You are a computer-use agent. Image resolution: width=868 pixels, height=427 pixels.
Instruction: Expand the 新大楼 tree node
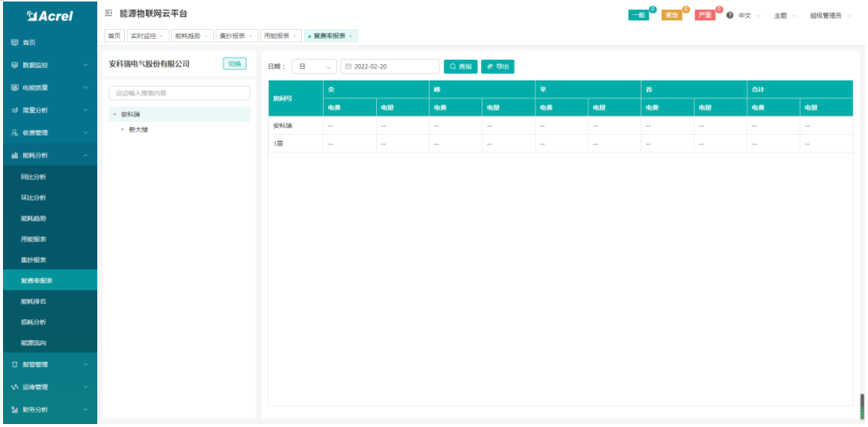pos(123,130)
